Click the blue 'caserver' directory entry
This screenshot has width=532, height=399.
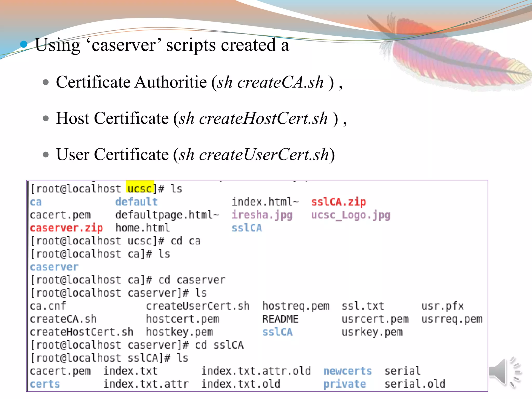coord(54,267)
